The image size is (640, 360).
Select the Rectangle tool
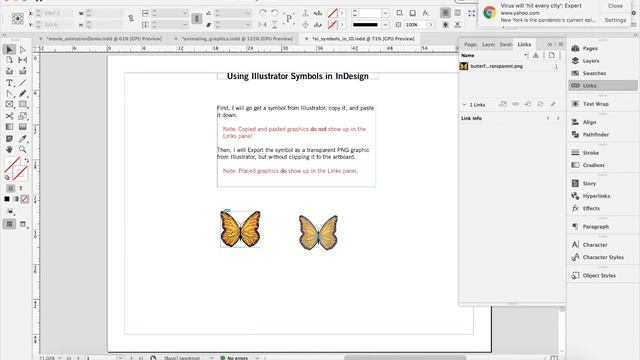click(23, 105)
